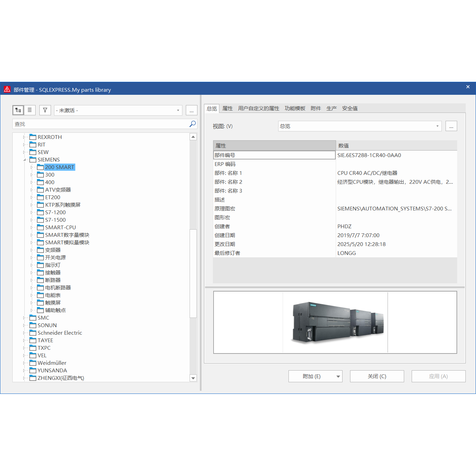Switch to list view mode icon
This screenshot has height=476, width=476.
pyautogui.click(x=30, y=110)
